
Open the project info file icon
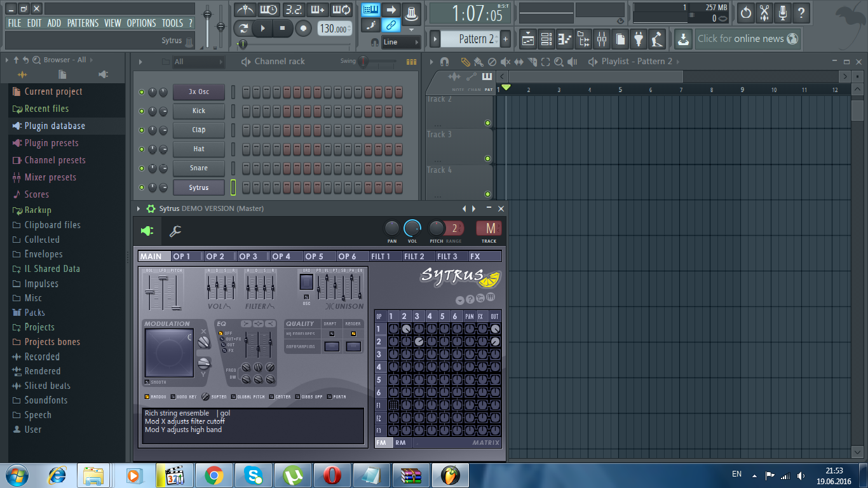pyautogui.click(x=620, y=39)
